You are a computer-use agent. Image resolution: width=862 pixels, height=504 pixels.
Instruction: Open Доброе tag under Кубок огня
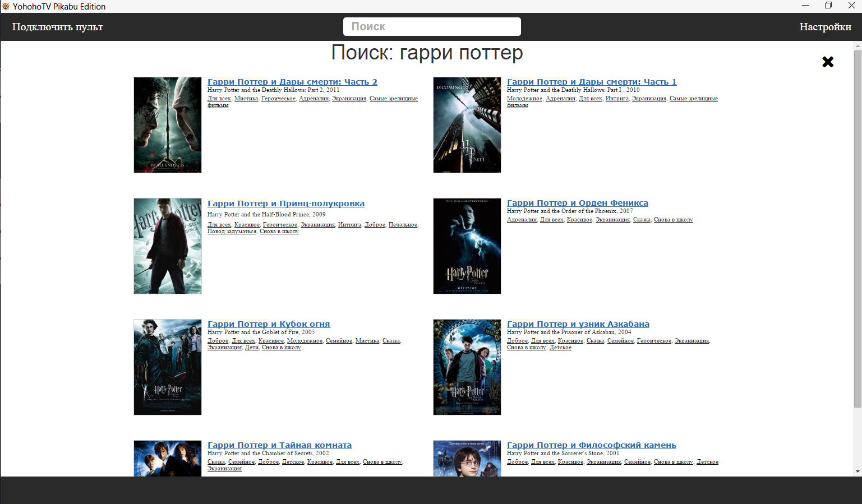(x=218, y=341)
